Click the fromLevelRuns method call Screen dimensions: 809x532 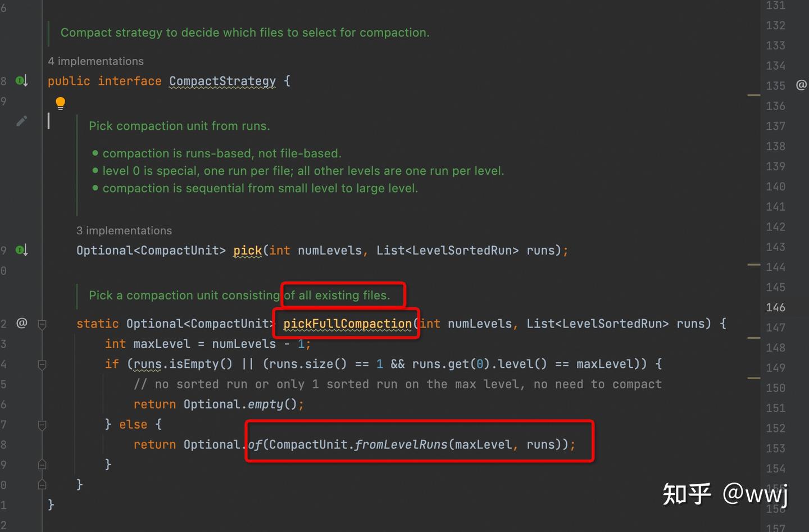(x=401, y=445)
